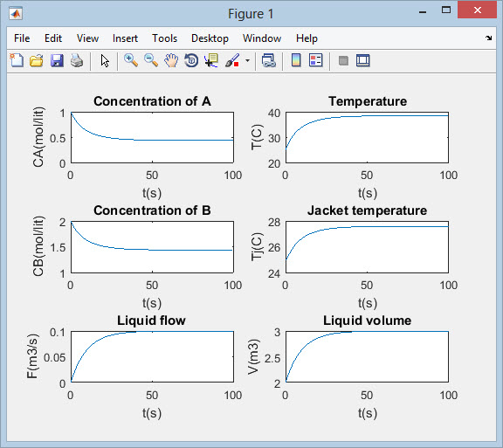
Task: Activate the Zoom In magnifier tool
Action: pos(131,60)
